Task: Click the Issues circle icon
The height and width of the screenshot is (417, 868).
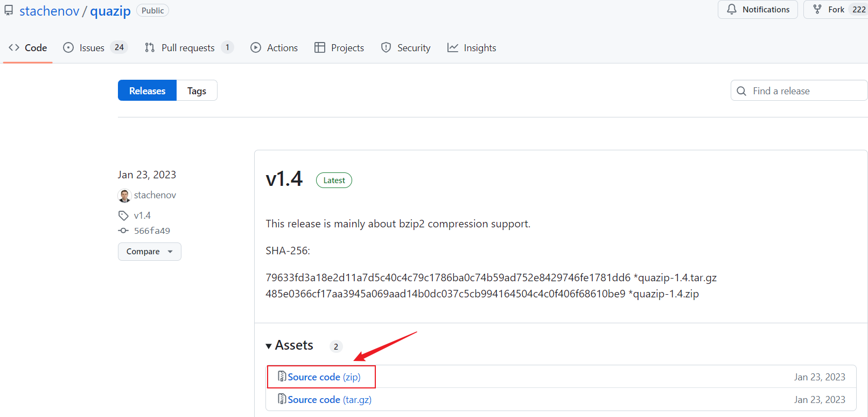Action: point(68,47)
